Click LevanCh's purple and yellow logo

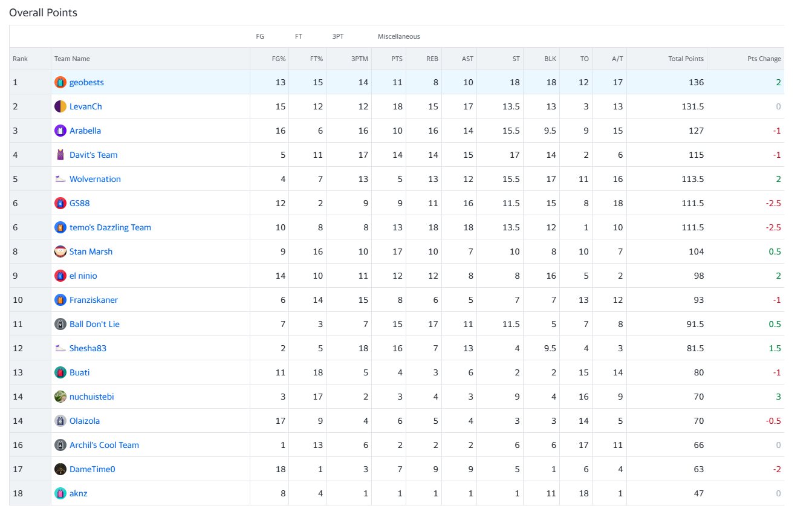(x=60, y=106)
